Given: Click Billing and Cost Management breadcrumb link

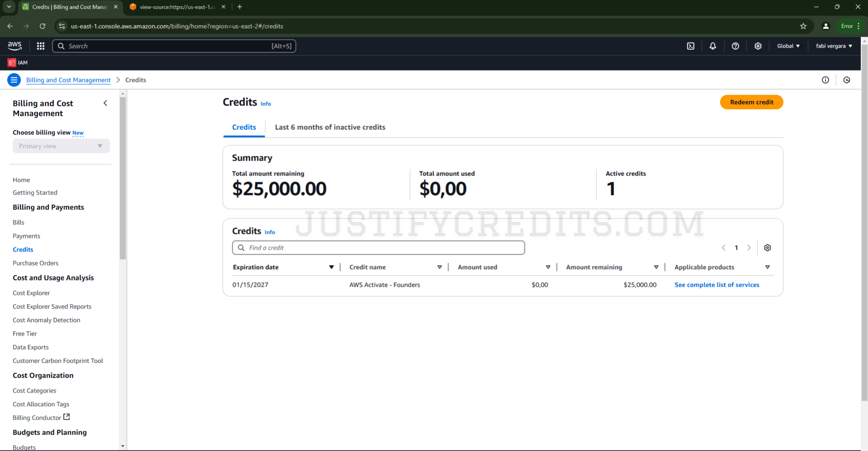Looking at the screenshot, I should click(x=68, y=80).
